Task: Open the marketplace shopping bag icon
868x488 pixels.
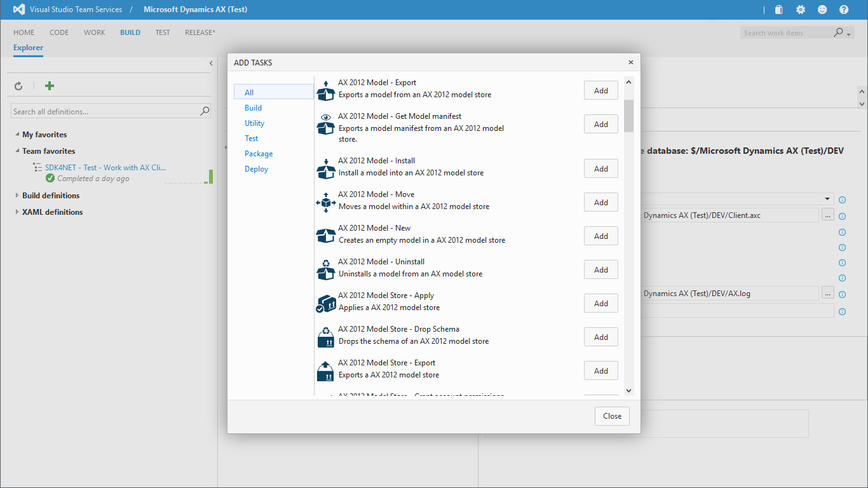Action: 779,10
